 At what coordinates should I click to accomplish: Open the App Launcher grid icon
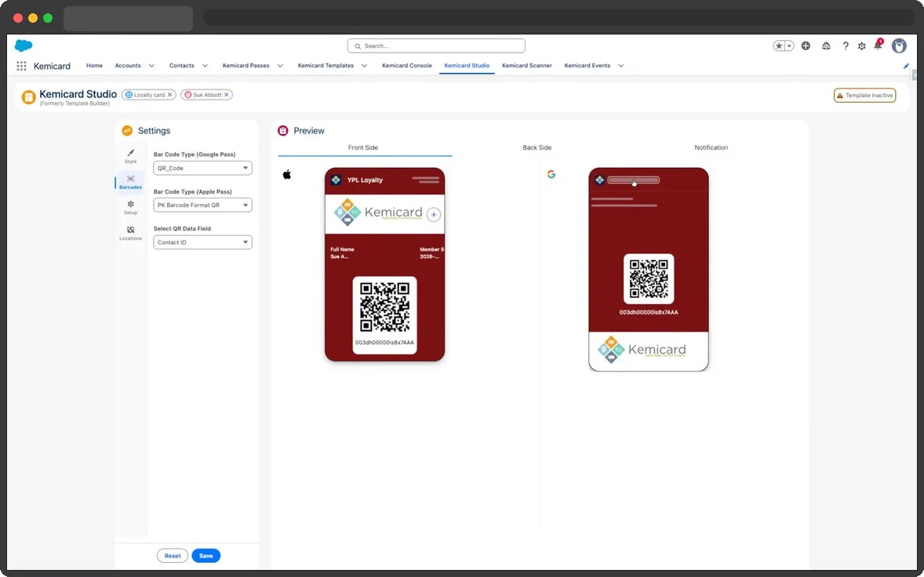click(21, 66)
